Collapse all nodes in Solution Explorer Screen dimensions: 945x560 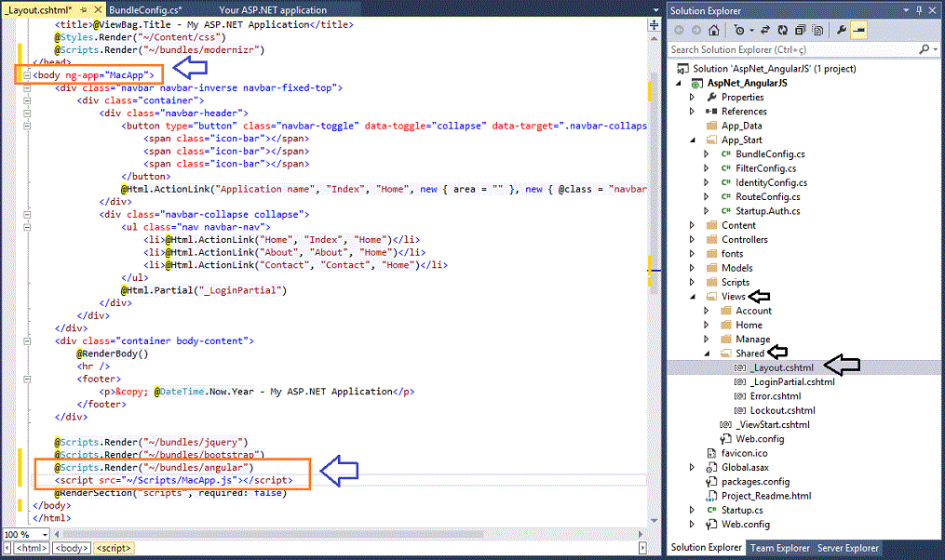pos(800,30)
